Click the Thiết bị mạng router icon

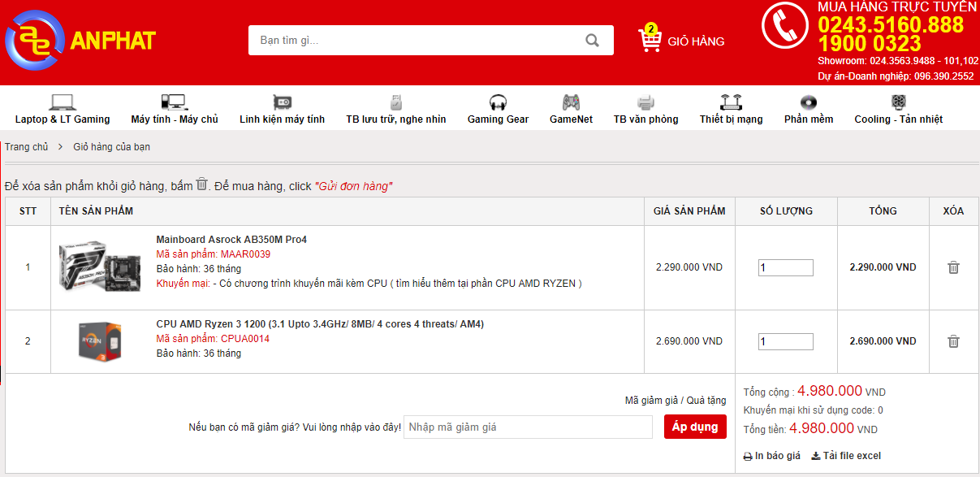tap(731, 102)
